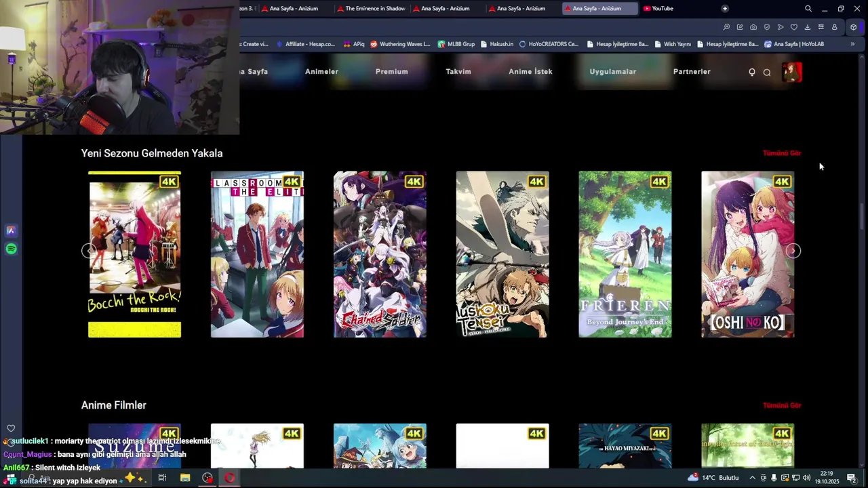Screen dimensions: 868x488
Task: Open the Wish Yayını bookmark
Action: (673, 44)
